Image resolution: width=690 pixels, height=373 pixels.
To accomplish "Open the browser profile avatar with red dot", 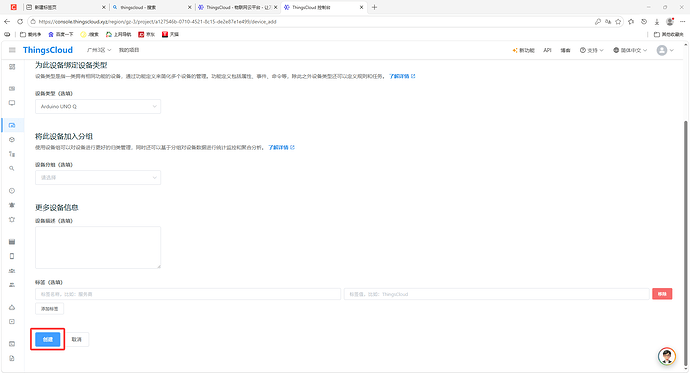I will coord(670,22).
